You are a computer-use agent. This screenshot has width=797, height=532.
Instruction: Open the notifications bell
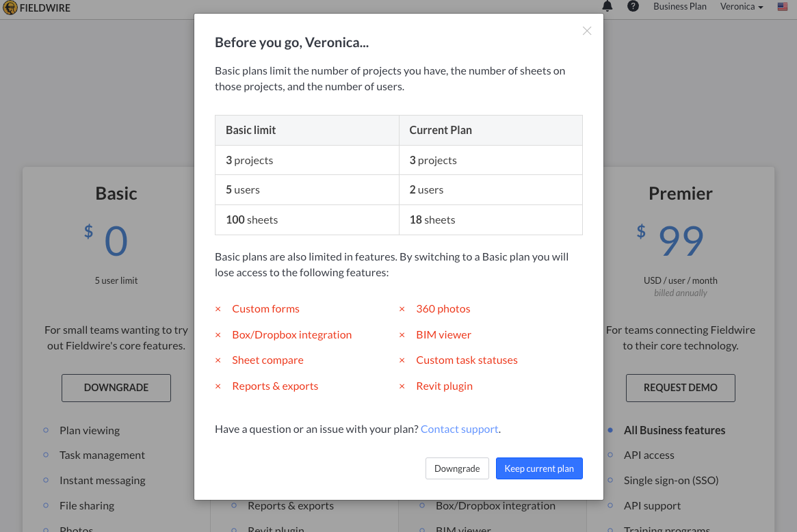[607, 6]
